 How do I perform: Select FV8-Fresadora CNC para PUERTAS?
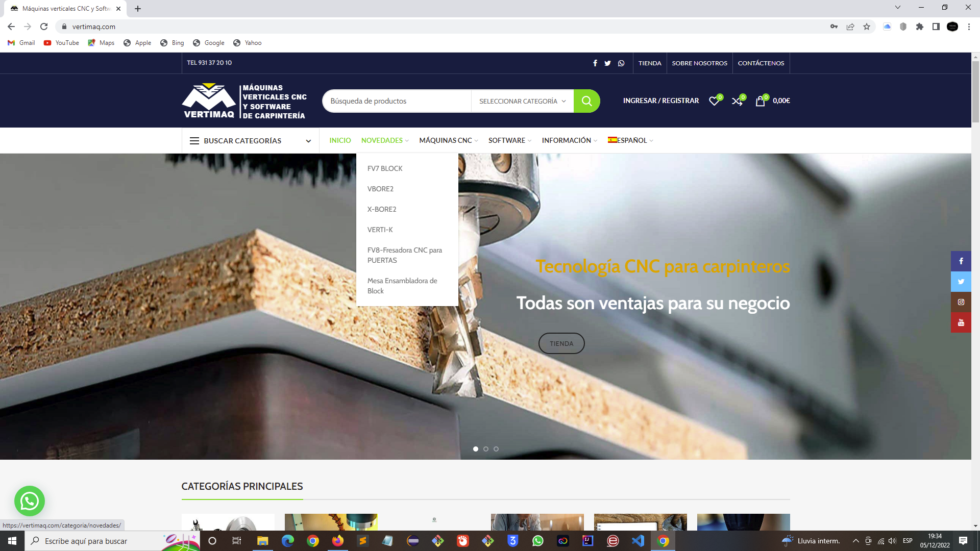click(405, 255)
